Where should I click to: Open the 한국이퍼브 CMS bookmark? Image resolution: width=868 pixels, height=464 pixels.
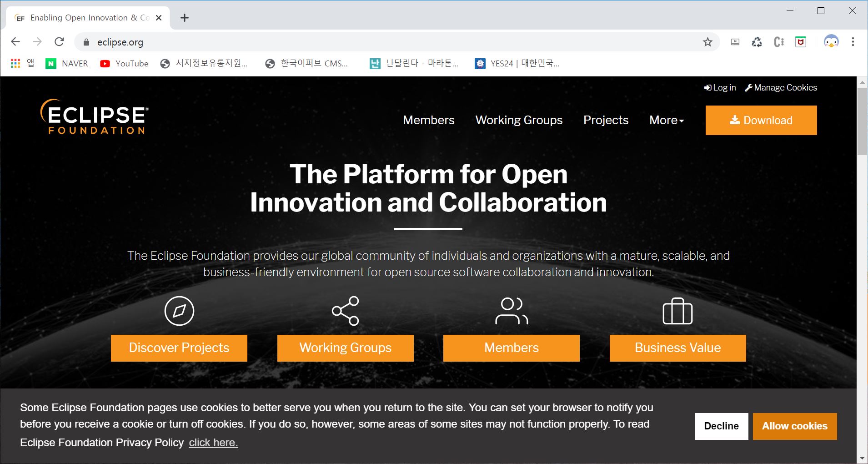[x=306, y=64]
